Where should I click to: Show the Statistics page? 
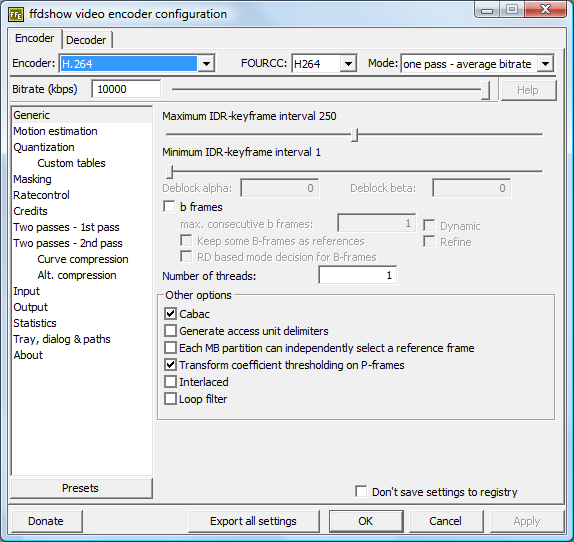coord(35,323)
